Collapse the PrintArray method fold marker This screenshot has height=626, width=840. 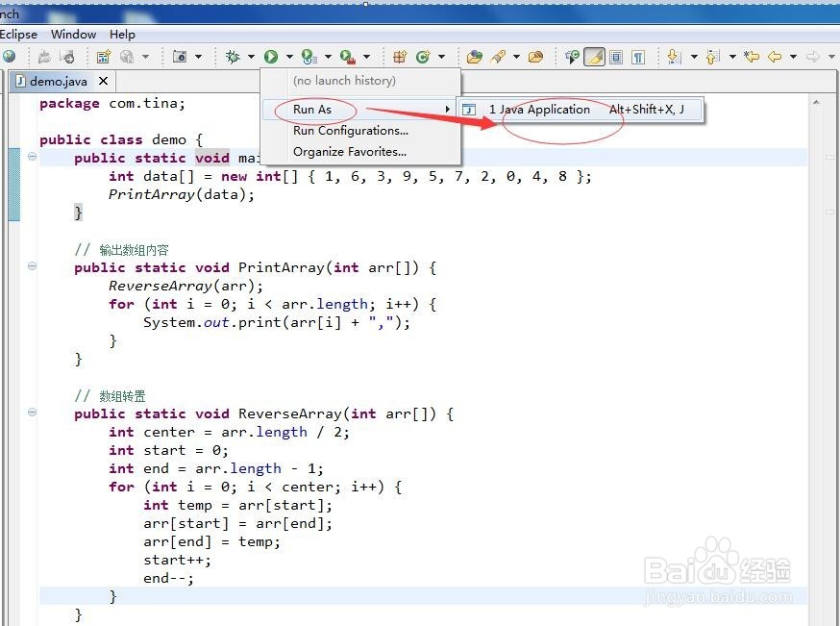tap(32, 265)
